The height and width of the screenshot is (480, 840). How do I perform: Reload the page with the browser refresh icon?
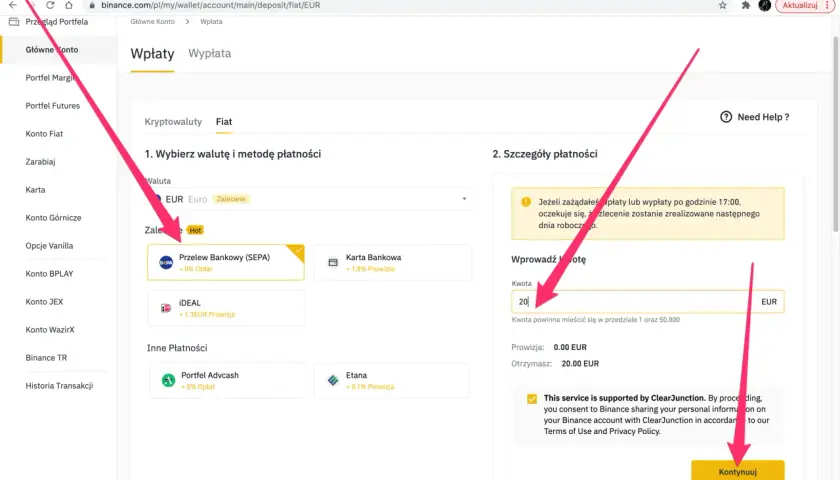[50, 5]
